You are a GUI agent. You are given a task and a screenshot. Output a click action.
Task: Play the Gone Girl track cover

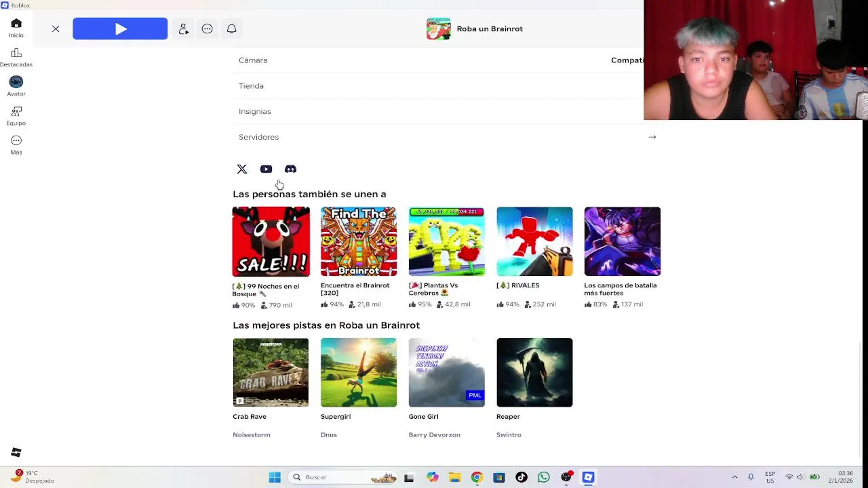pos(446,373)
